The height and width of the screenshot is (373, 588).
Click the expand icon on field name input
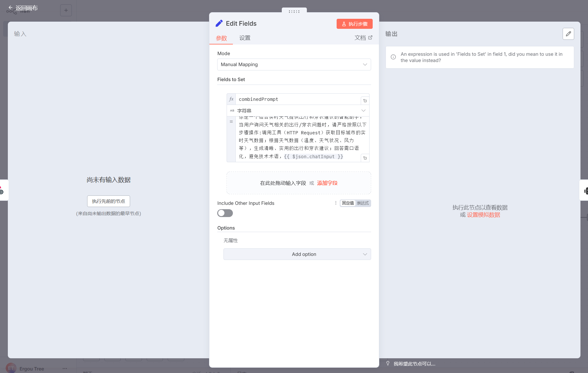[365, 101]
